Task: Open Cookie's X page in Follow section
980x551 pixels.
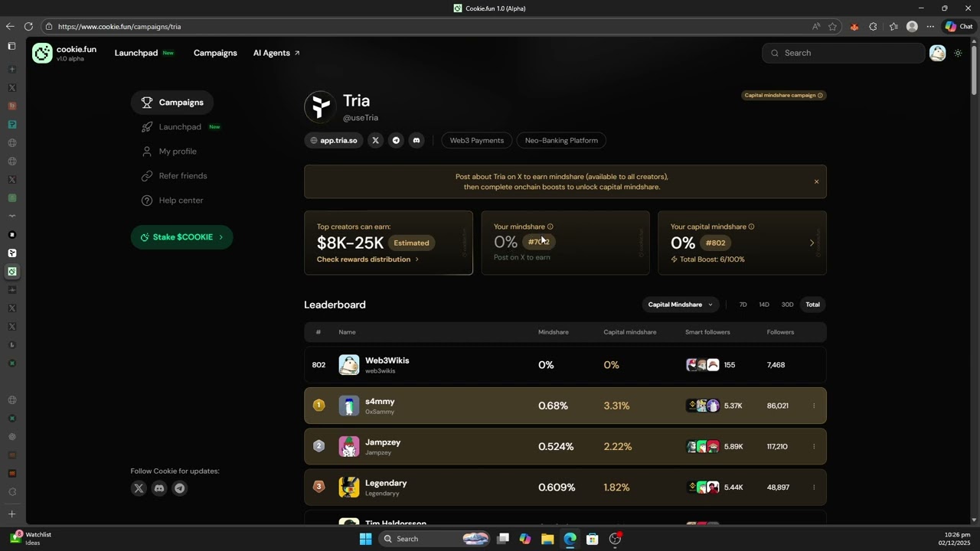Action: click(x=139, y=488)
